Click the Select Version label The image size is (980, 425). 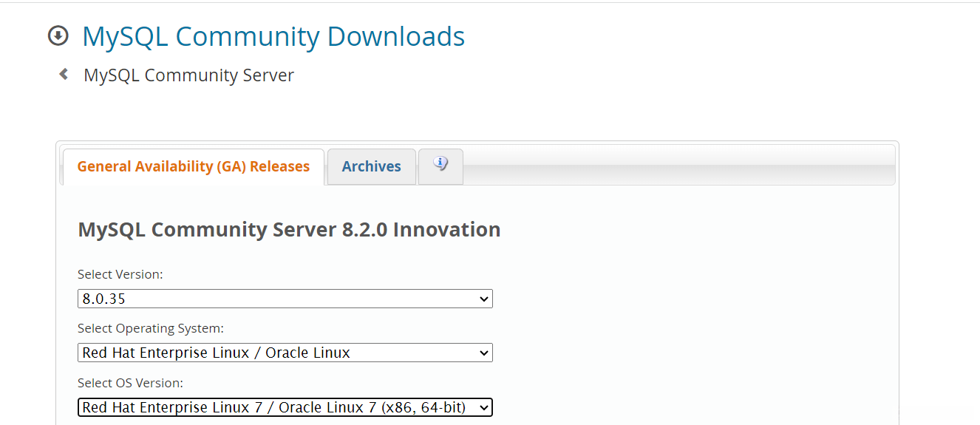[x=120, y=274]
